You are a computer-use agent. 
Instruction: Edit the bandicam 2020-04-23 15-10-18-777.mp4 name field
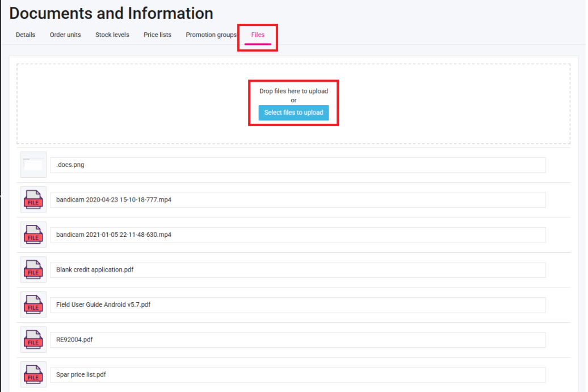(297, 200)
